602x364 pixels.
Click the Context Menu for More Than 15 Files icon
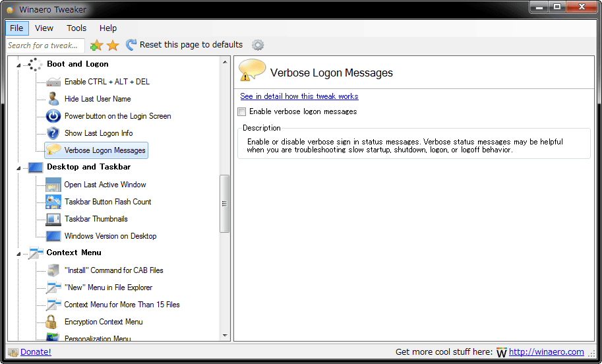tap(53, 305)
